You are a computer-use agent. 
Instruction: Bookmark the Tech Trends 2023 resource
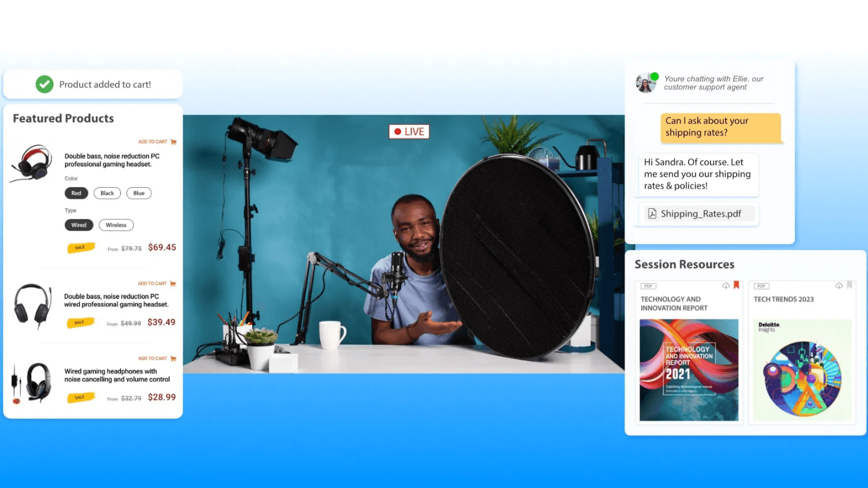(x=850, y=285)
